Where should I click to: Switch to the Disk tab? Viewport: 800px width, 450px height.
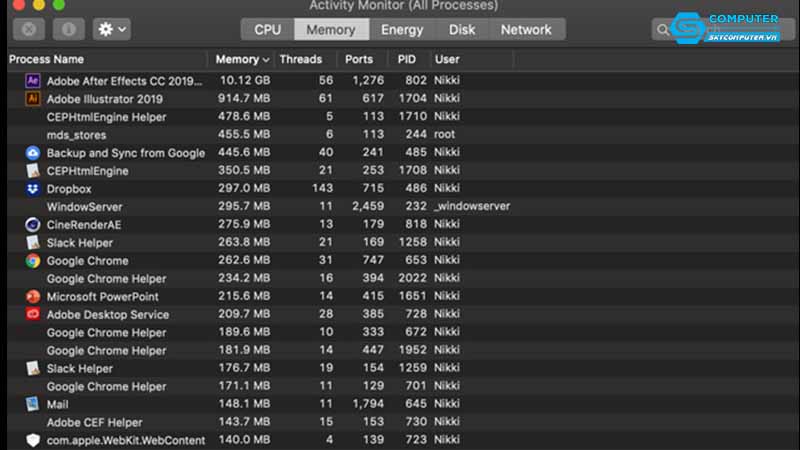462,30
